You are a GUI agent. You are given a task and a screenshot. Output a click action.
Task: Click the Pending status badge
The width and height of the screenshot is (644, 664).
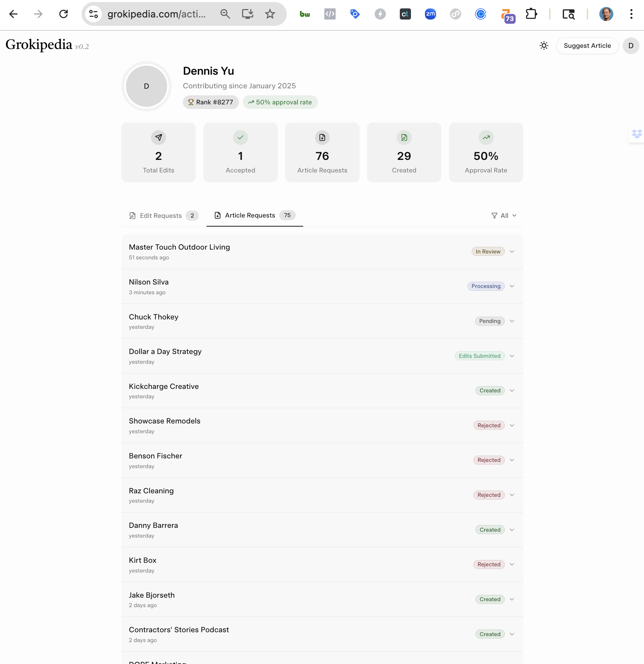click(x=490, y=321)
